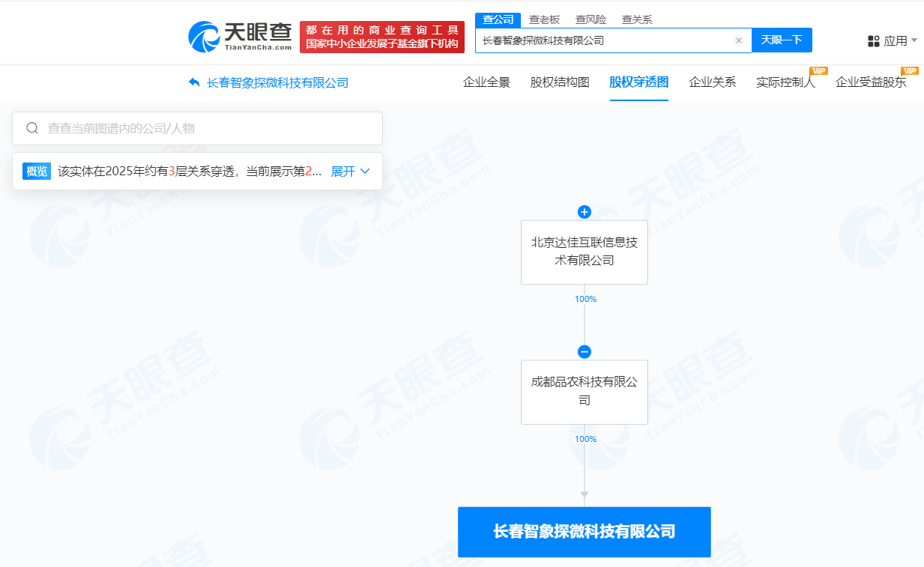Click the magnifier icon in graph search
Image resolution: width=924 pixels, height=567 pixels.
point(32,128)
